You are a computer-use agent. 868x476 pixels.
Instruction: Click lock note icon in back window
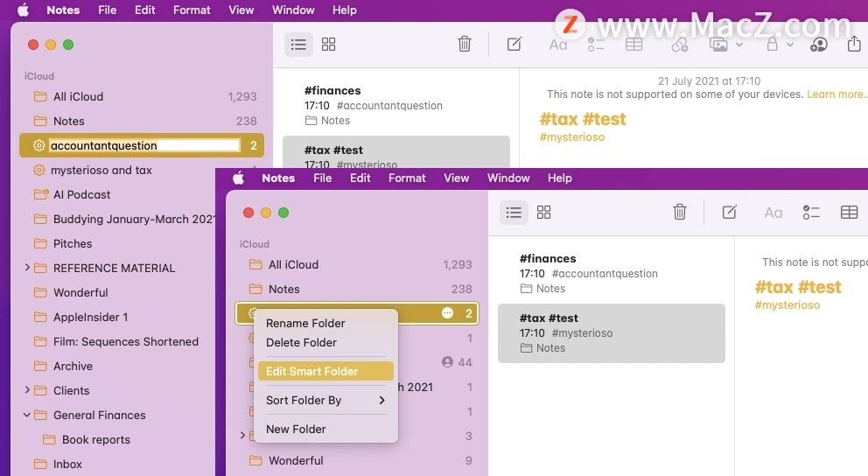[x=773, y=44]
